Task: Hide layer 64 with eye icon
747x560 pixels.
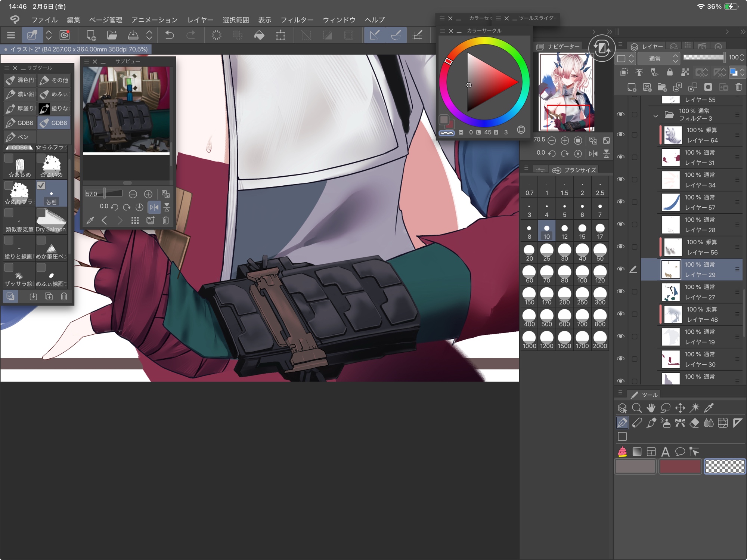Action: (x=620, y=134)
